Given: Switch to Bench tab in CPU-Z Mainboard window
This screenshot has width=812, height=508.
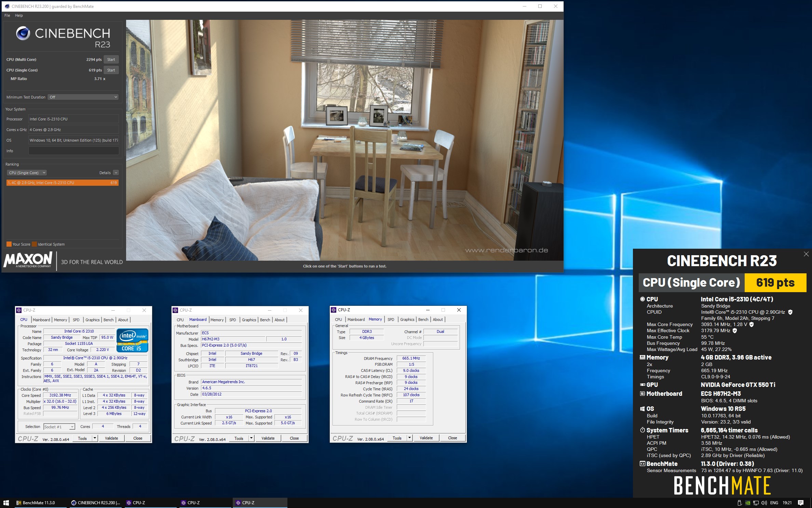Looking at the screenshot, I should [x=265, y=320].
